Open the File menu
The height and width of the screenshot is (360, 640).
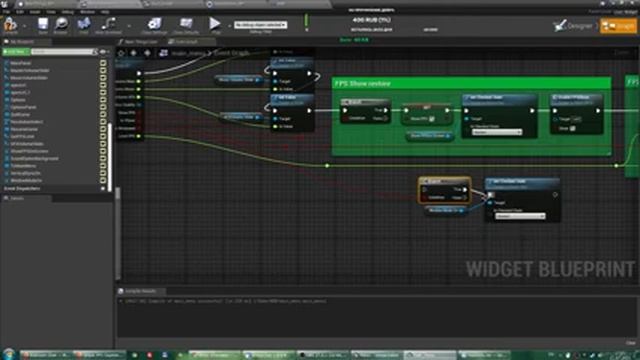tap(7, 12)
